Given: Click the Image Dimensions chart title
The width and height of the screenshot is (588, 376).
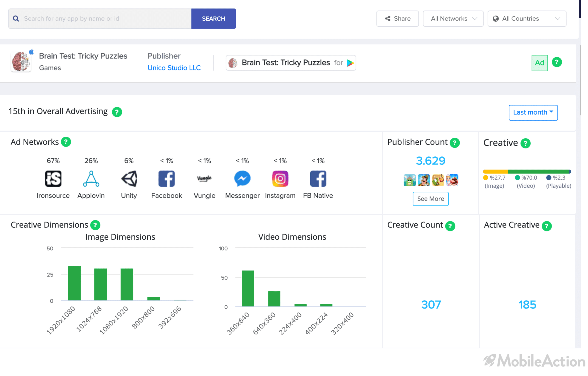Looking at the screenshot, I should point(120,237).
